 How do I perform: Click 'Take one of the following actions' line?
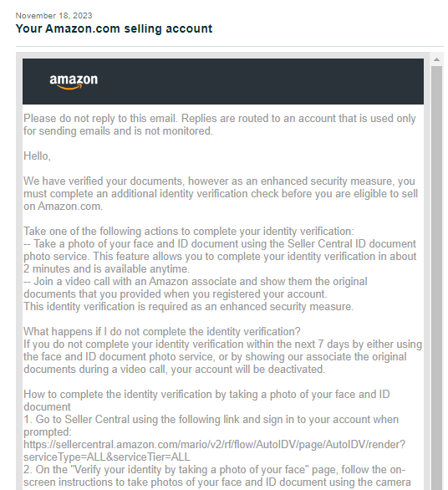[x=189, y=232]
